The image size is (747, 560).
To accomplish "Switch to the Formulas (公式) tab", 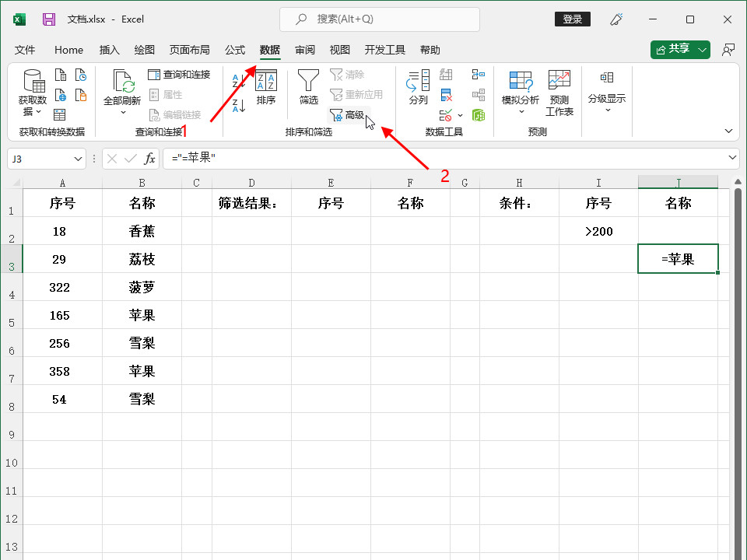I will point(235,50).
